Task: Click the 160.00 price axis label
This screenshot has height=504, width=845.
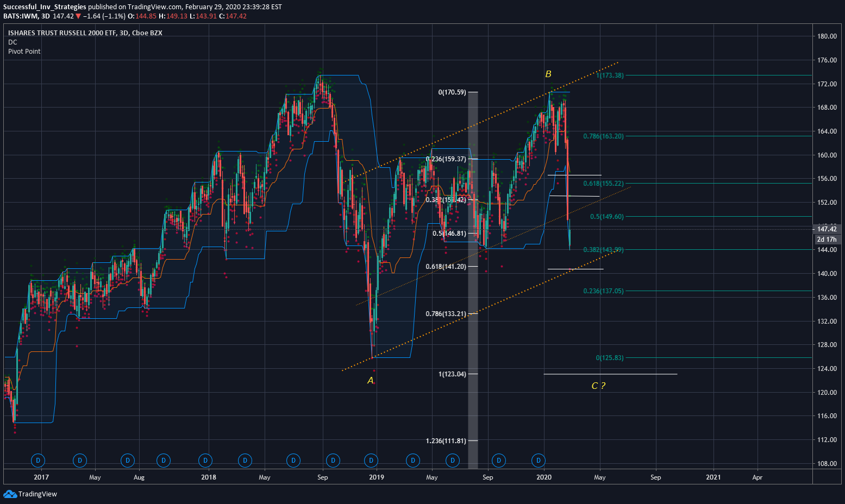Action: pyautogui.click(x=827, y=155)
